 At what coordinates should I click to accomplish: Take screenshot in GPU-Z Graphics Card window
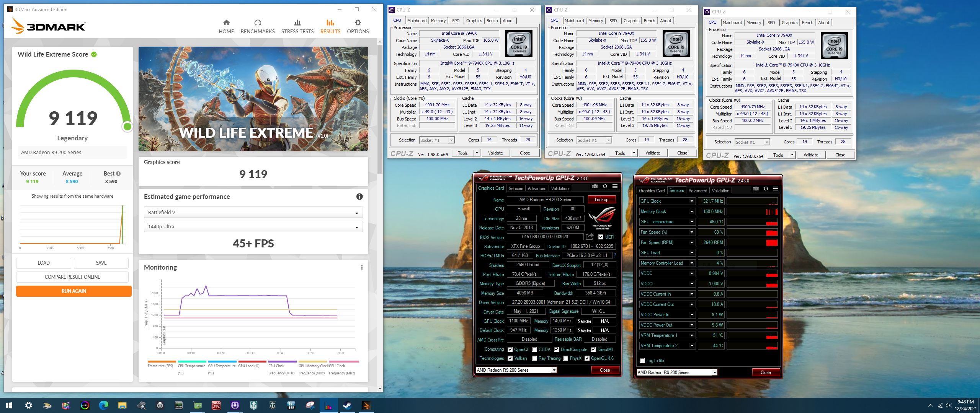[595, 187]
